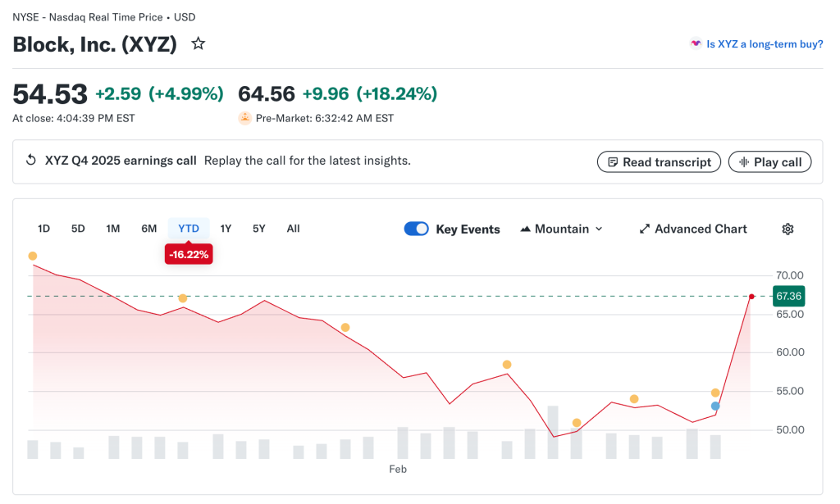Expand the Mountain chart type dropdown

[x=562, y=229]
